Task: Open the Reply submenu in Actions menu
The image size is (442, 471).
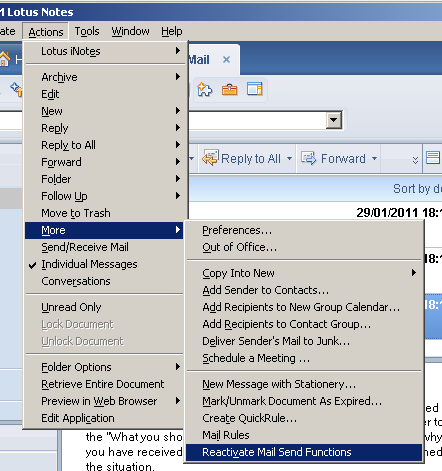Action: [104, 128]
